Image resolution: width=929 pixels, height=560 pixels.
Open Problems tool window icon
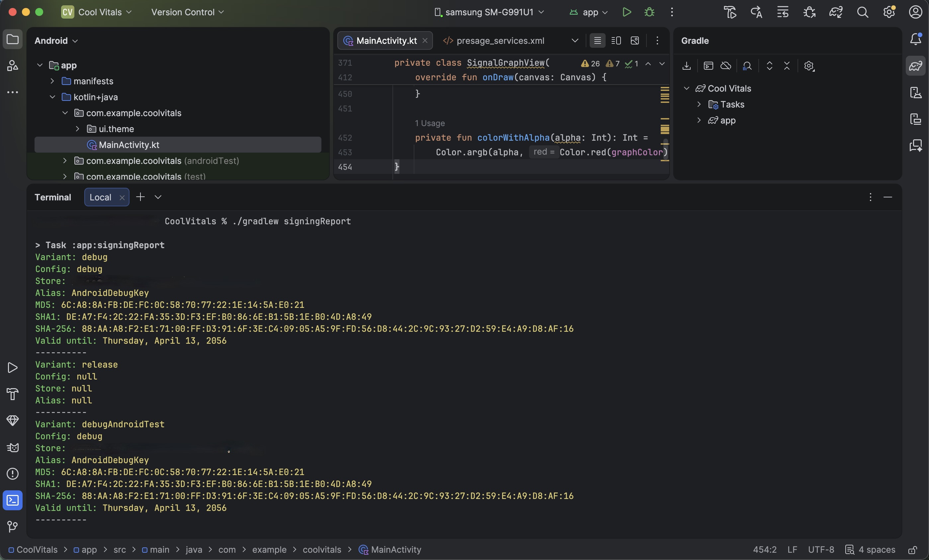pyautogui.click(x=12, y=474)
